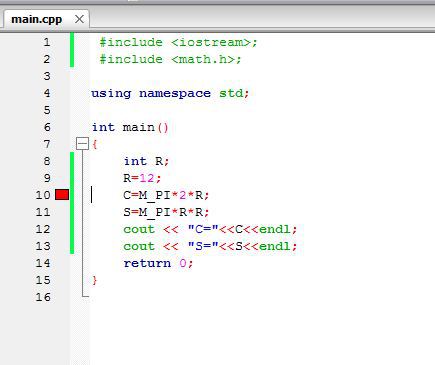Place cursor in #include <math.h> line
The height and width of the screenshot is (365, 435).
tap(170, 59)
